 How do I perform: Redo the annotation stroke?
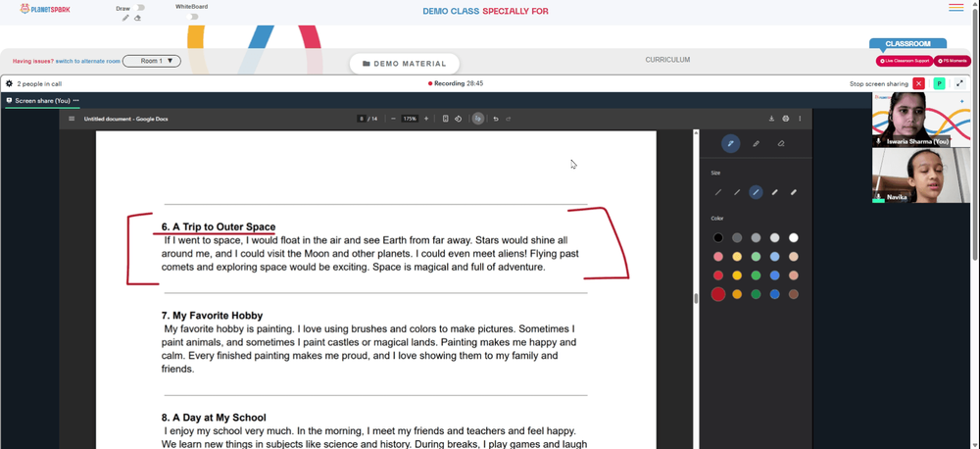(x=508, y=119)
